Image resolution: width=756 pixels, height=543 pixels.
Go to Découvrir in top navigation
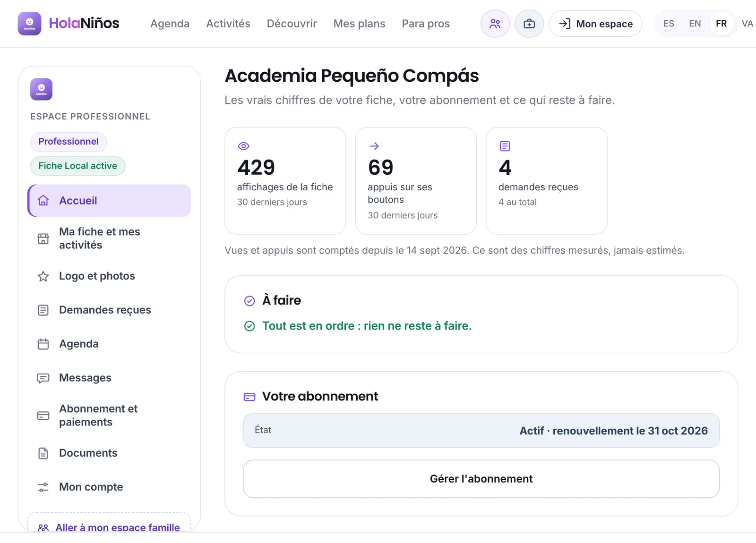(x=292, y=24)
